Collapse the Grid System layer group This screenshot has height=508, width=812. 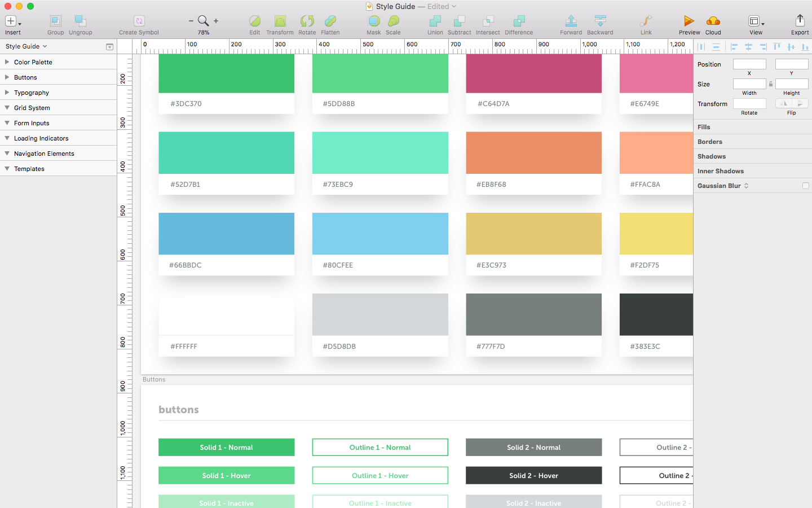point(7,108)
